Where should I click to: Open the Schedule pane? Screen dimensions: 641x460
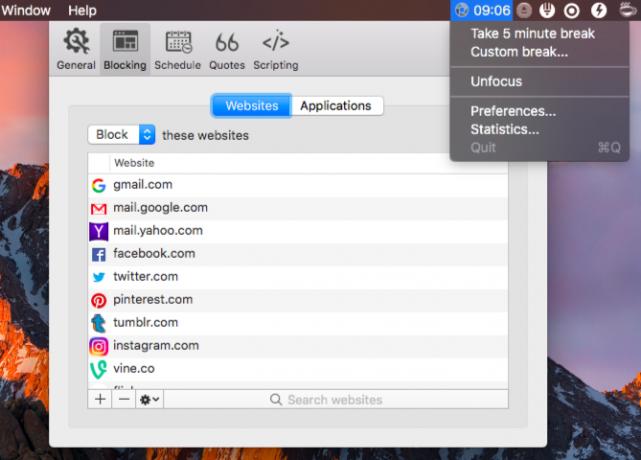click(x=178, y=49)
